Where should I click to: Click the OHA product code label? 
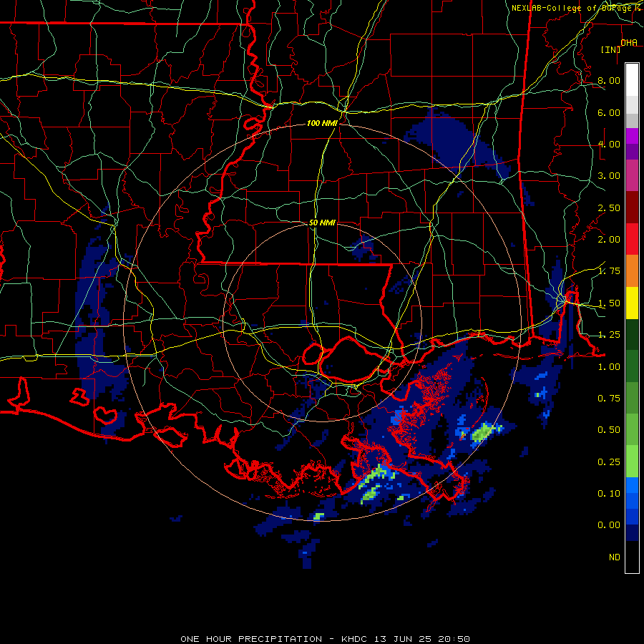pyautogui.click(x=629, y=42)
